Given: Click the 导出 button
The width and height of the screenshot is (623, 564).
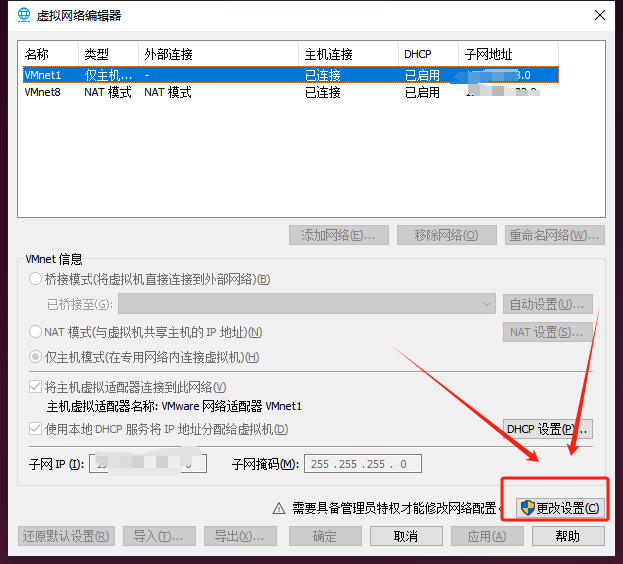Looking at the screenshot, I should point(240,536).
